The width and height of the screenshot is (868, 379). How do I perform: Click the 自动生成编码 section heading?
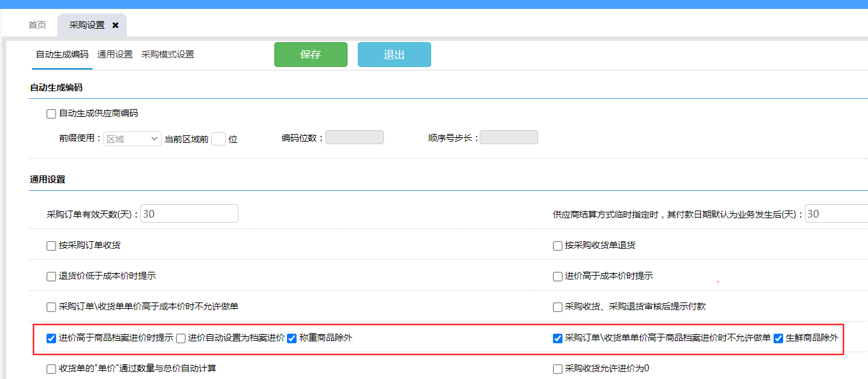[x=56, y=87]
